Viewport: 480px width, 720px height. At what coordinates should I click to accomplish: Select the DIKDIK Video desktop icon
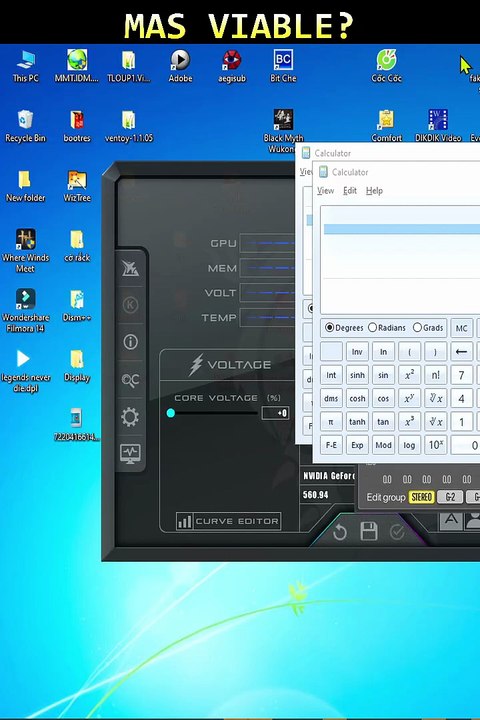tap(438, 126)
